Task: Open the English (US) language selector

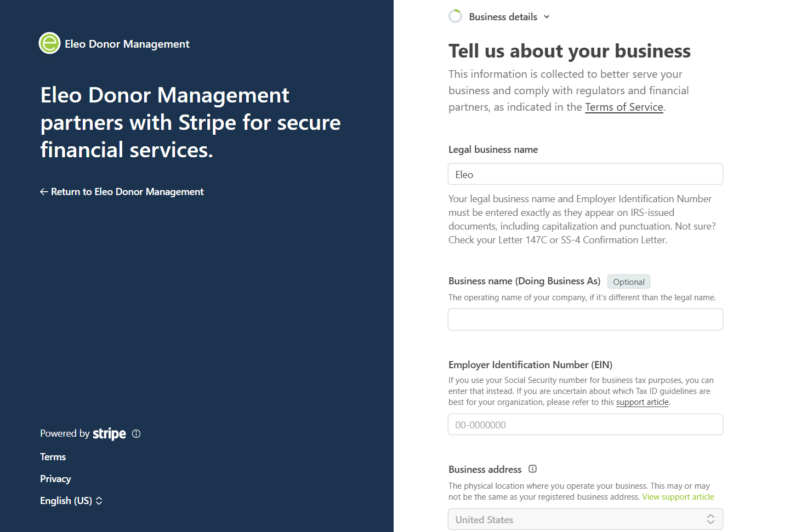Action: click(x=71, y=501)
